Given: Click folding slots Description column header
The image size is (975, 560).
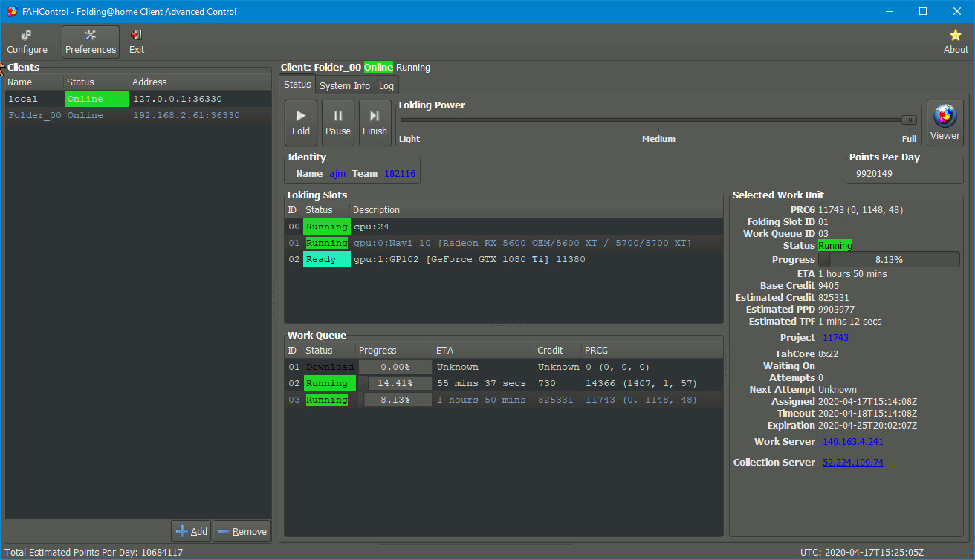Looking at the screenshot, I should (x=536, y=210).
